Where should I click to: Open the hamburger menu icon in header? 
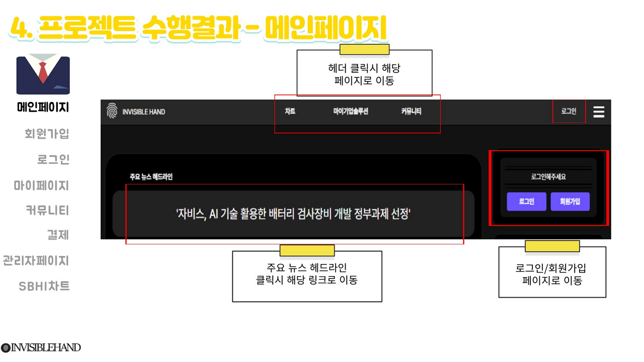(x=598, y=112)
